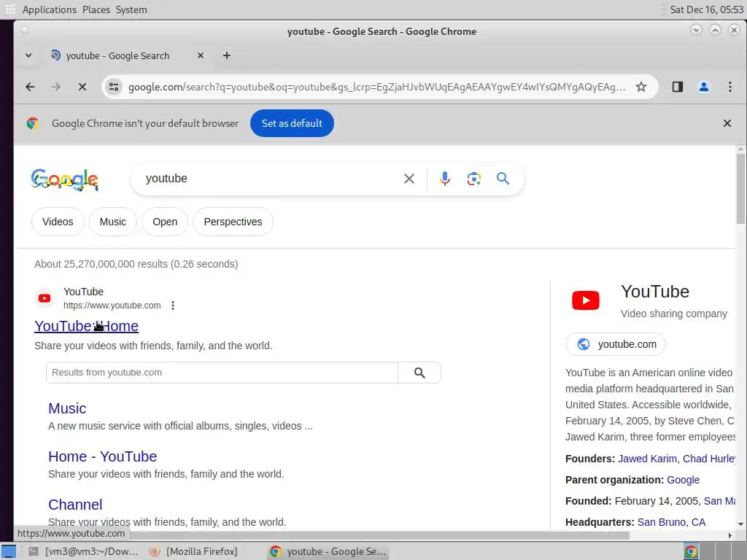Select the Music filter chip
The width and height of the screenshot is (747, 560).
113,222
